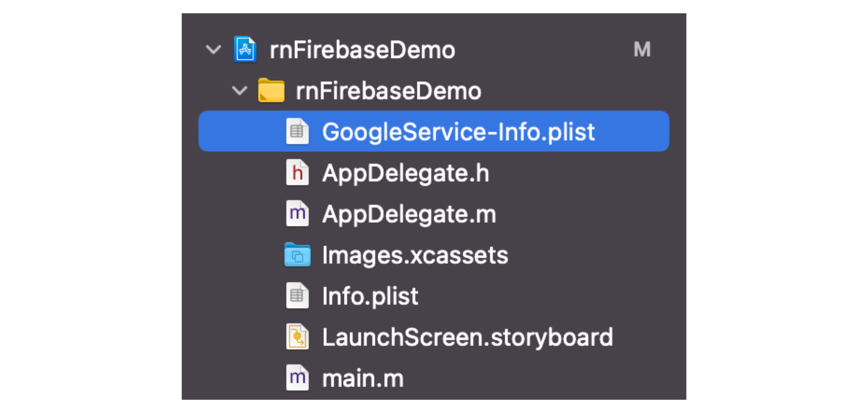Image resolution: width=868 pixels, height=411 pixels.
Task: Collapse the rnFirebaseDemo project root chevron
Action: (x=213, y=49)
